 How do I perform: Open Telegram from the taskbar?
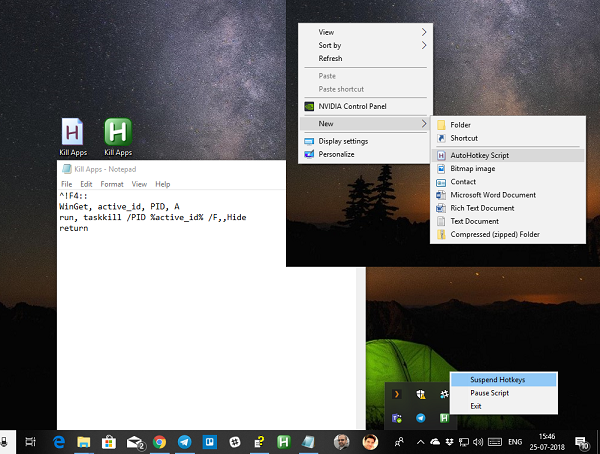click(185, 441)
